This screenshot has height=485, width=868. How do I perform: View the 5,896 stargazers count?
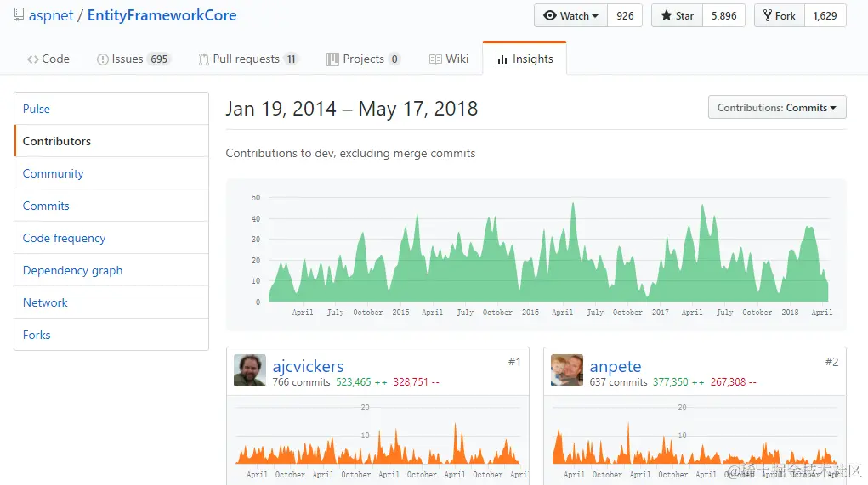pos(724,15)
